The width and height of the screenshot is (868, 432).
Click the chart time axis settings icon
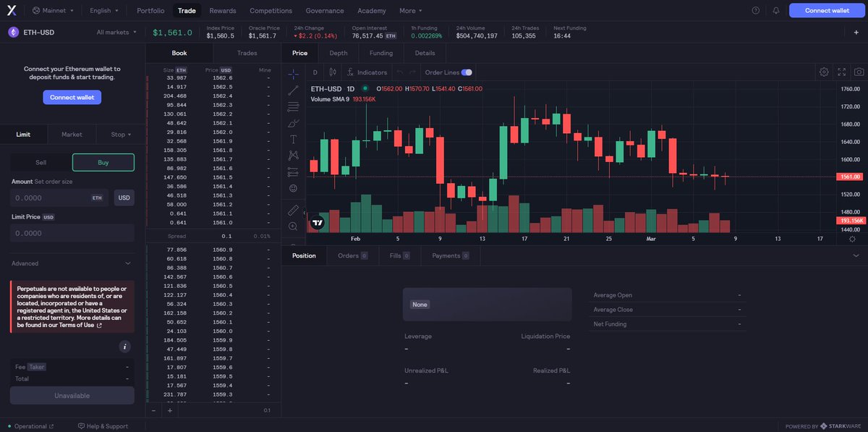click(x=852, y=239)
